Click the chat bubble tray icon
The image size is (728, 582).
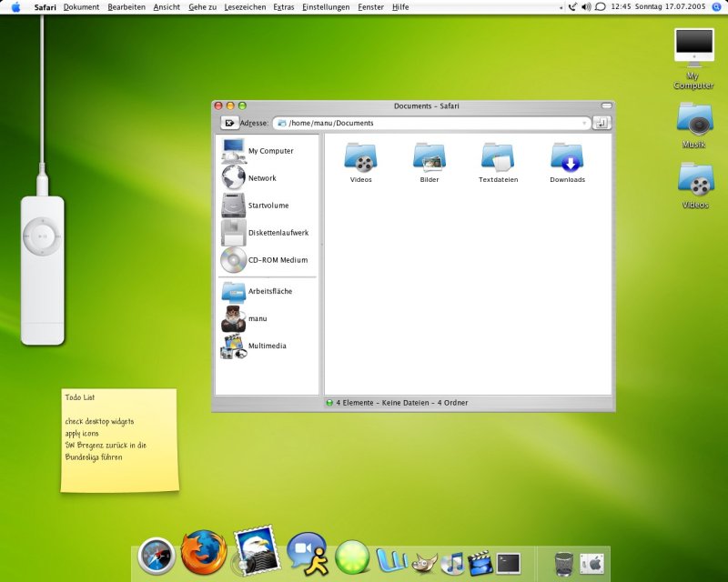[601, 7]
